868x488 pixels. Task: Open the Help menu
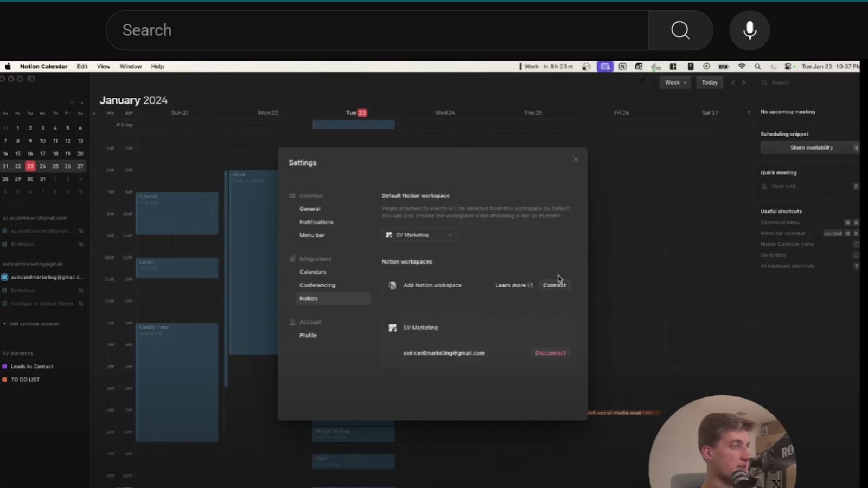point(157,66)
